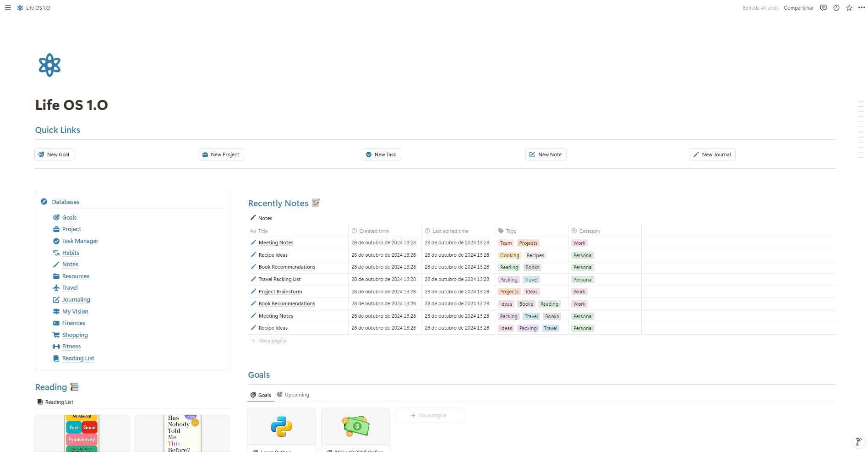Open the Project Brainstorm note
Image resolution: width=868 pixels, height=452 pixels.
coord(280,292)
